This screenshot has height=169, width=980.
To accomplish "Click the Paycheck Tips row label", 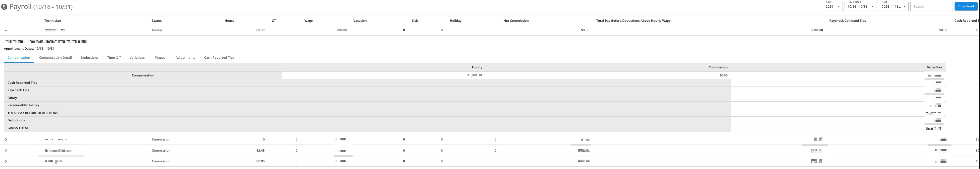I will [x=18, y=90].
